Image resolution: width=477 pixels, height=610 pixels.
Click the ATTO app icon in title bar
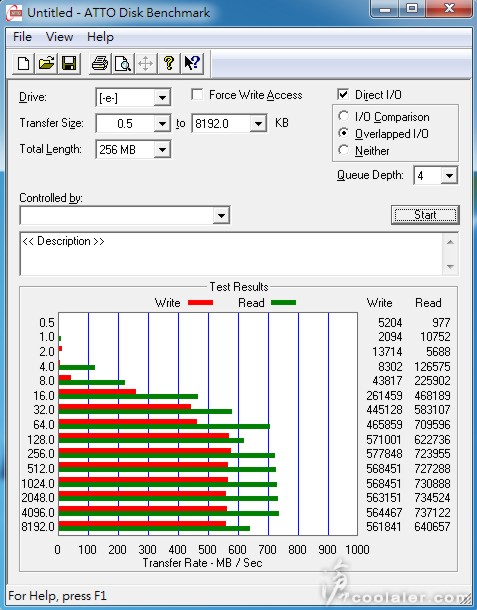click(14, 12)
